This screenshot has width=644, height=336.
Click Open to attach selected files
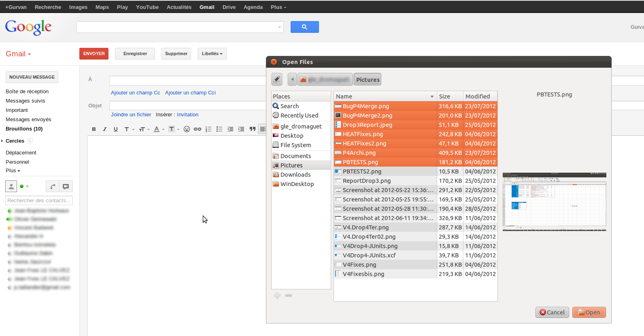pyautogui.click(x=589, y=312)
